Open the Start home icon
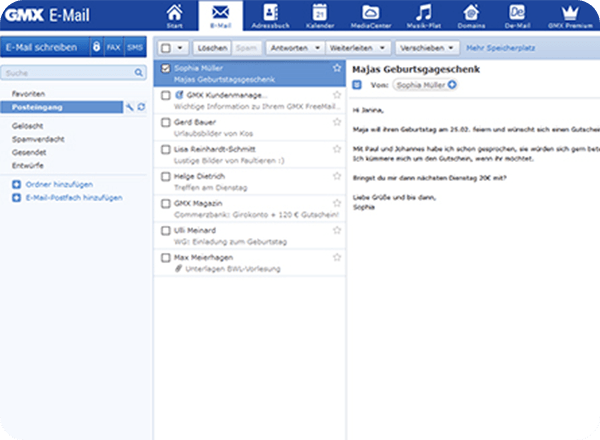Viewport: 600px width, 440px height. click(174, 15)
